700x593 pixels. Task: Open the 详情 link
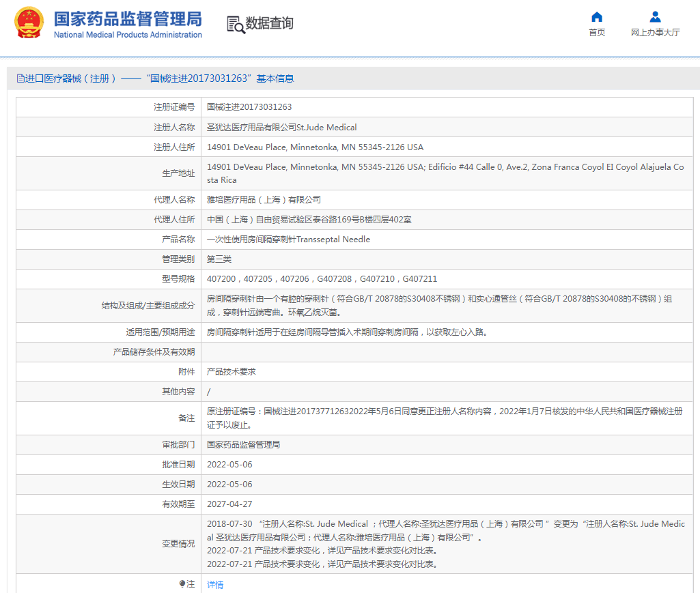click(215, 585)
